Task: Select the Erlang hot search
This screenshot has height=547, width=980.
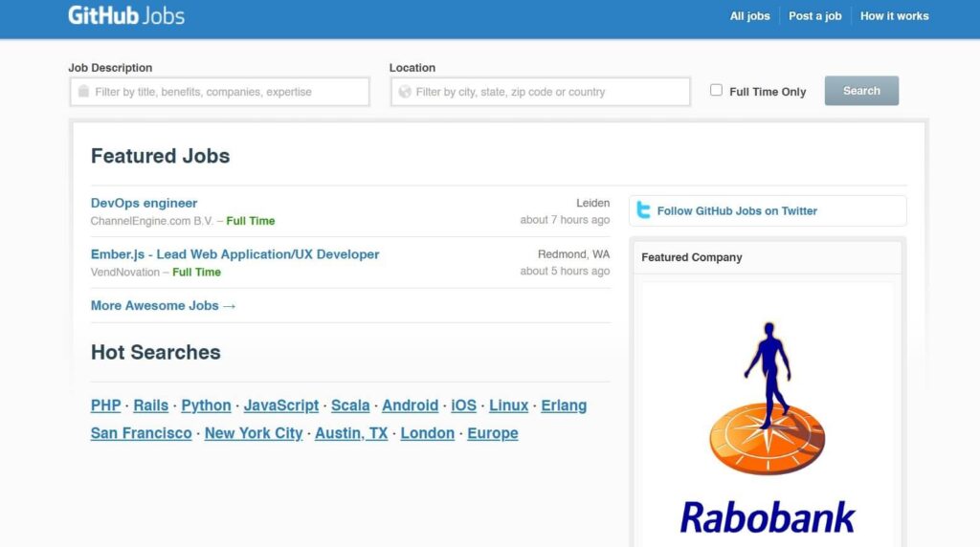Action: coord(564,405)
